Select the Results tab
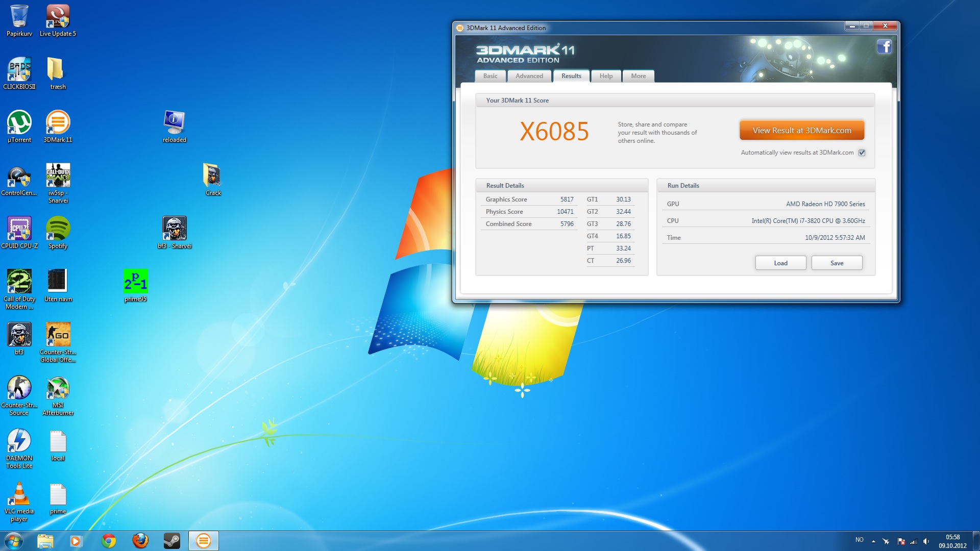Screen dimensions: 980x551 point(571,76)
